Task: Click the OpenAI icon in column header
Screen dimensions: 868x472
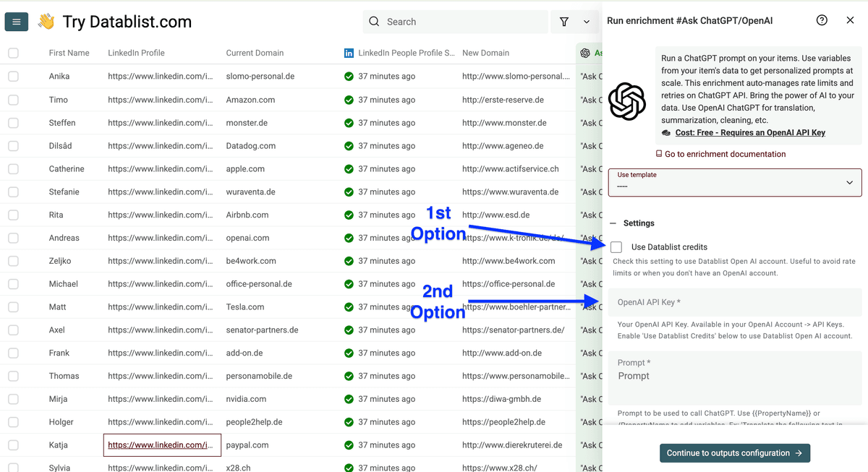Action: pos(585,53)
